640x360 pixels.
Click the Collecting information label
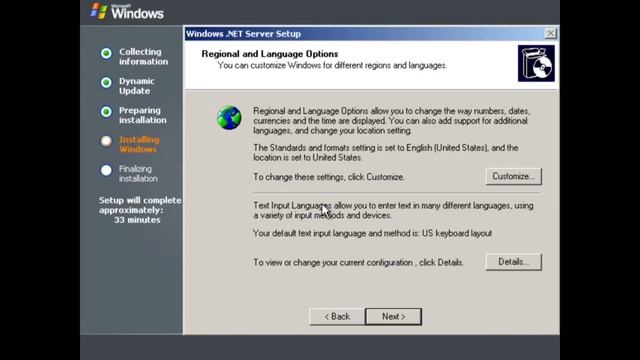[x=143, y=57]
